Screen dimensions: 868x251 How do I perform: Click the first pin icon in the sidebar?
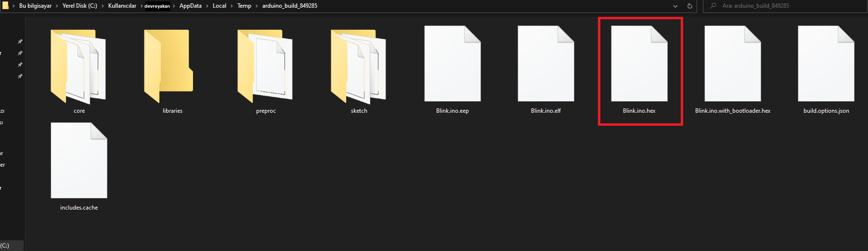coord(20,41)
